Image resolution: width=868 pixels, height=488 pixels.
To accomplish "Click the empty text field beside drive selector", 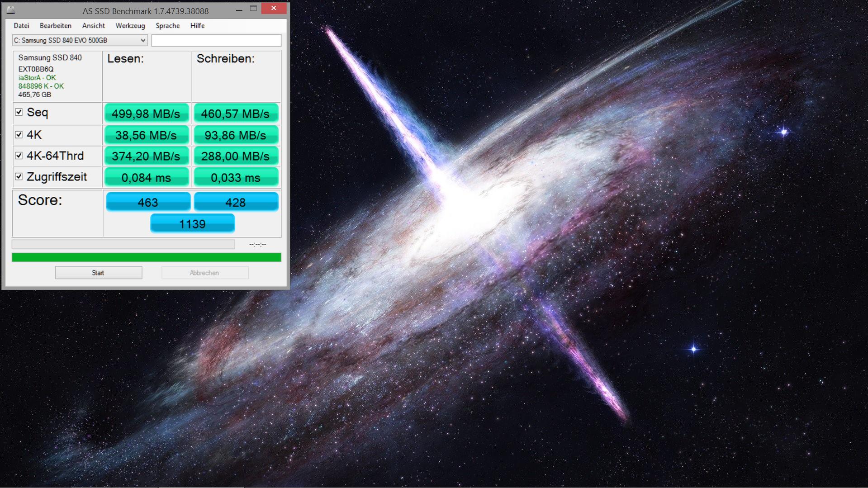I will 216,40.
